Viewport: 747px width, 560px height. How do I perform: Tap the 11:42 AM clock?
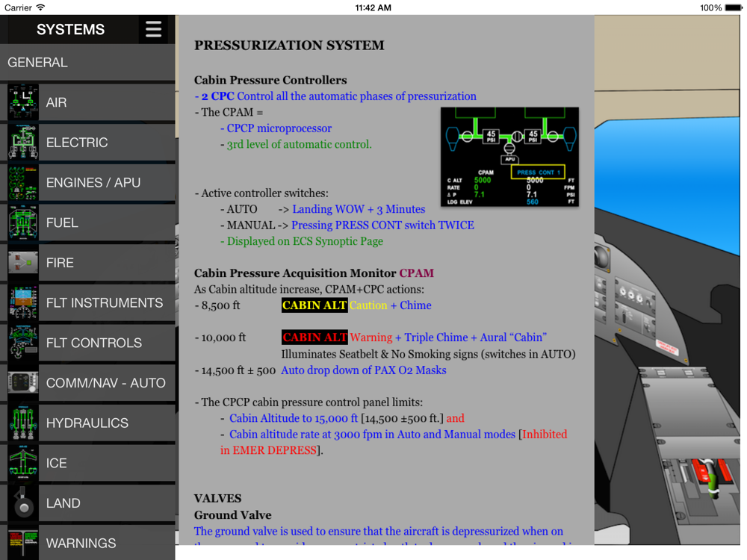[x=373, y=7]
